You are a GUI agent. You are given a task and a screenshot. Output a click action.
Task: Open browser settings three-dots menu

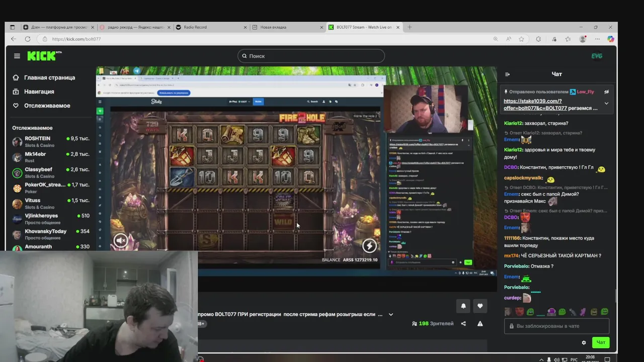pyautogui.click(x=597, y=39)
